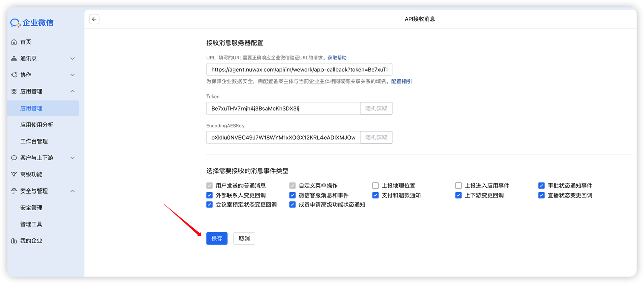Expand the 通讯录 chevron
Viewport: 644px width, 284px height.
[72, 59]
